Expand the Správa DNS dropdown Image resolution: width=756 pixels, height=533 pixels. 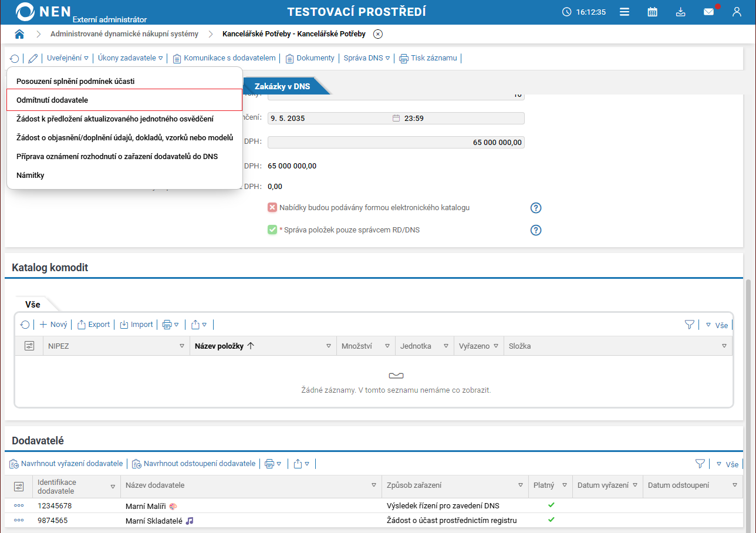click(367, 58)
